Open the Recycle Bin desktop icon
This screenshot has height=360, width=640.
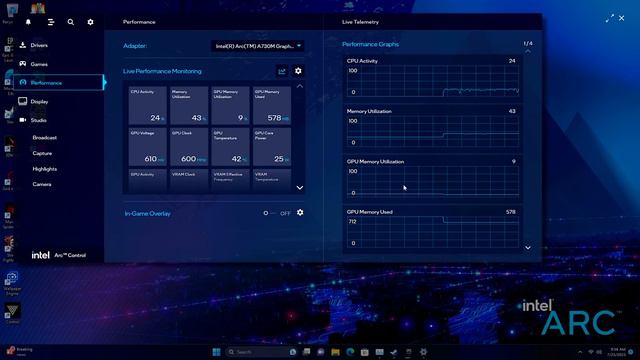coord(11,12)
